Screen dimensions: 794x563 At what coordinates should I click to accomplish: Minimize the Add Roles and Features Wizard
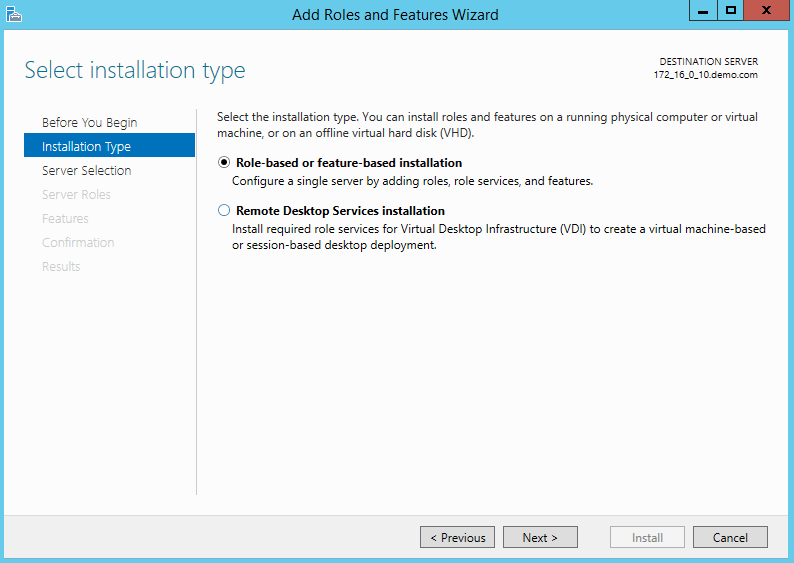703,10
